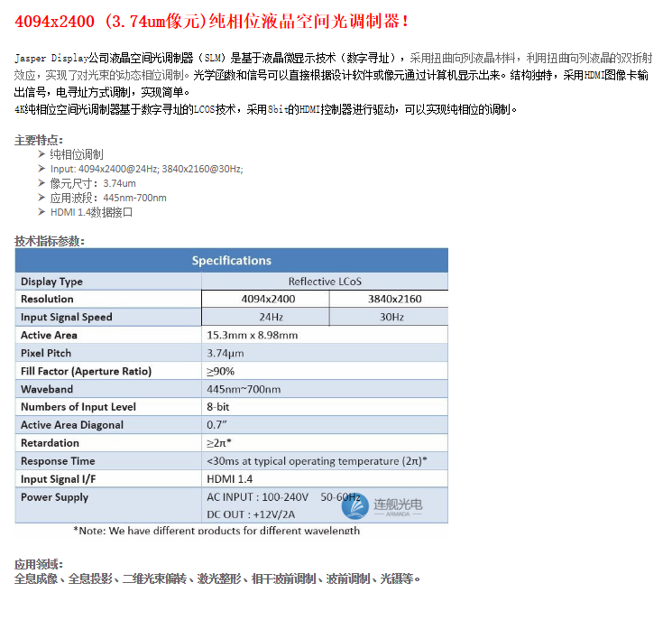Click the '像元尺寸: 3.74um' bullet
The image size is (672, 620).
pos(93,183)
